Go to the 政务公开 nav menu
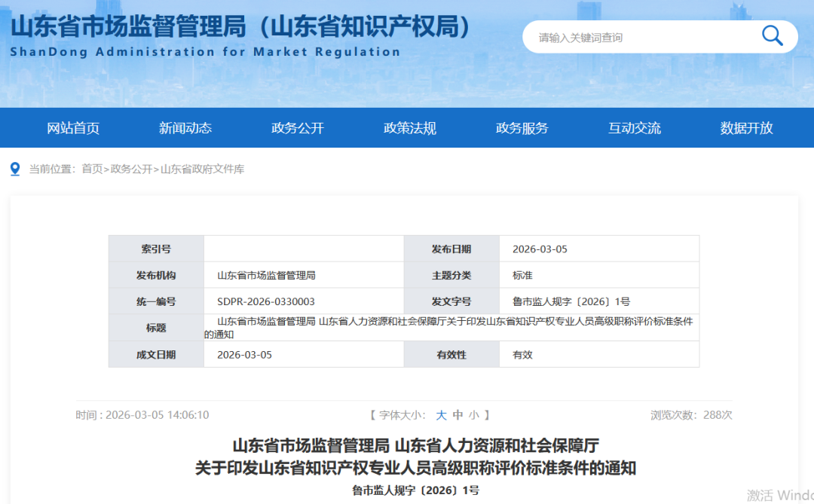The width and height of the screenshot is (814, 504). tap(298, 128)
